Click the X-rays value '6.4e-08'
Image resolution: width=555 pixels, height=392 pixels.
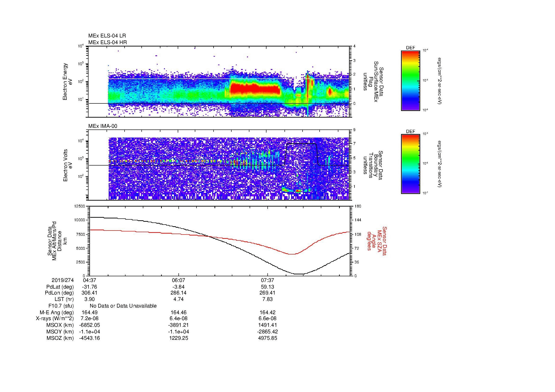tap(178, 319)
